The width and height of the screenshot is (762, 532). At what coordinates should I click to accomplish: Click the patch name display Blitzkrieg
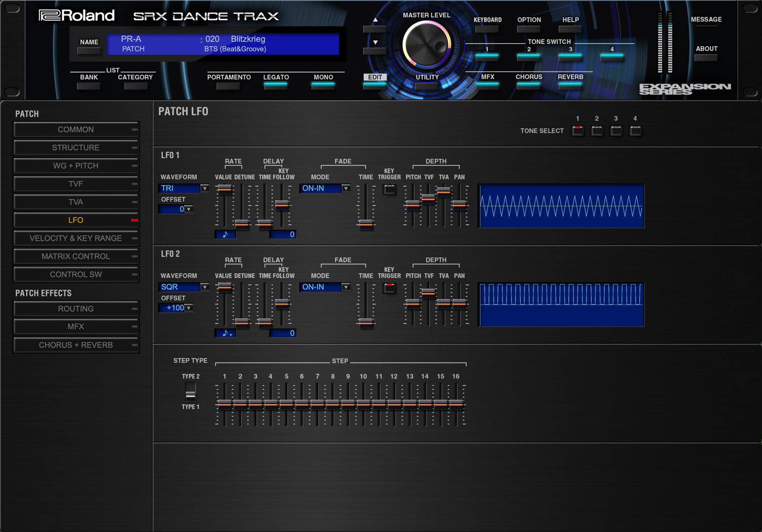point(248,39)
